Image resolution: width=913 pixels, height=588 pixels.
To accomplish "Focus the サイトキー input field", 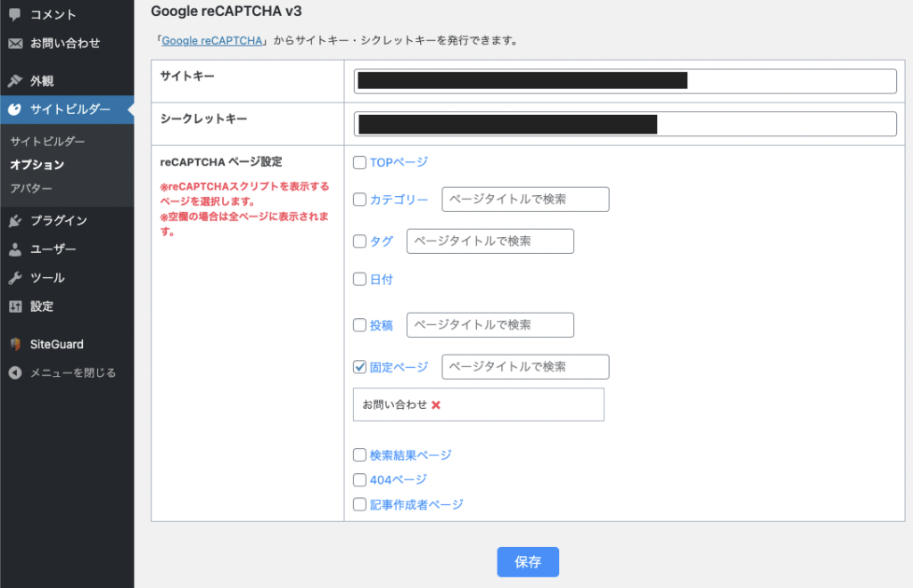I will 624,81.
